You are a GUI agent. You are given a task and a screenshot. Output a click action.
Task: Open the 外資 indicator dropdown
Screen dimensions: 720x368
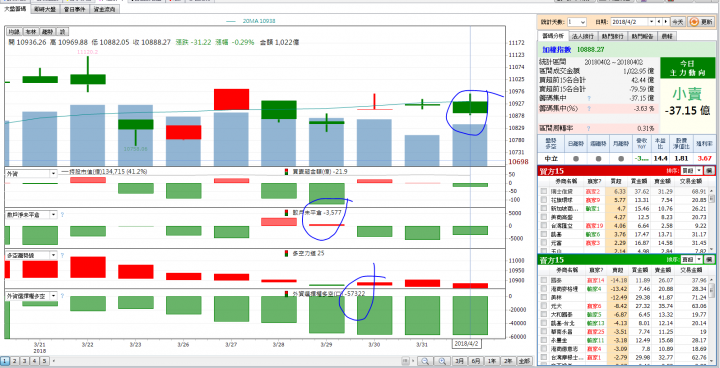coord(53,174)
